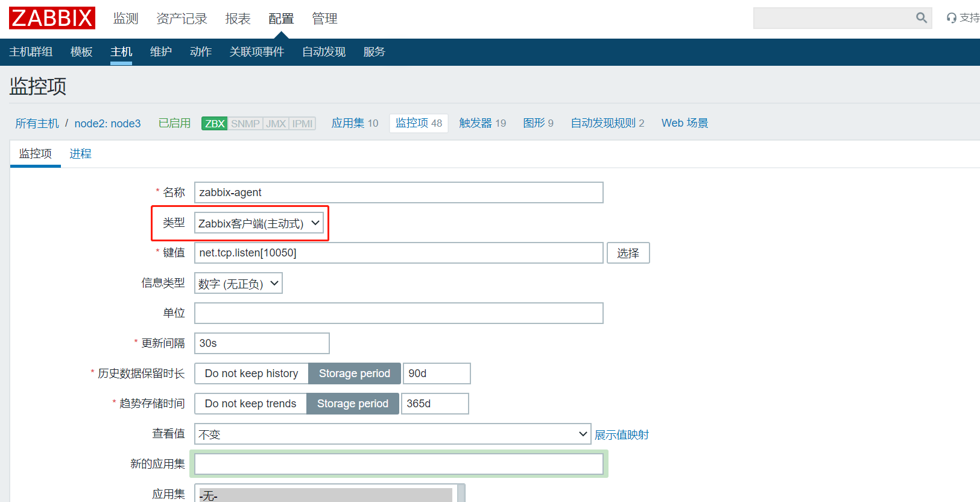Open the 报表 menu

(x=238, y=19)
